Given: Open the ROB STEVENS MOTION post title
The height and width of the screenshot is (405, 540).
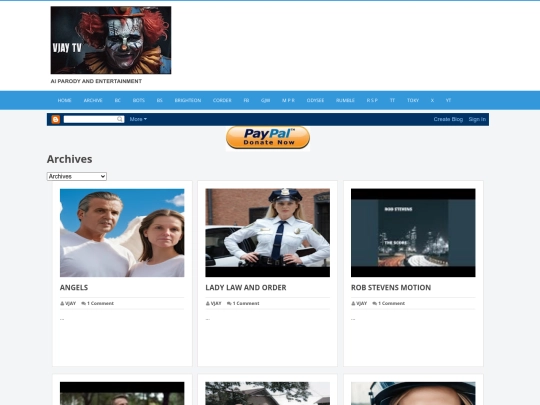Looking at the screenshot, I should coord(391,288).
